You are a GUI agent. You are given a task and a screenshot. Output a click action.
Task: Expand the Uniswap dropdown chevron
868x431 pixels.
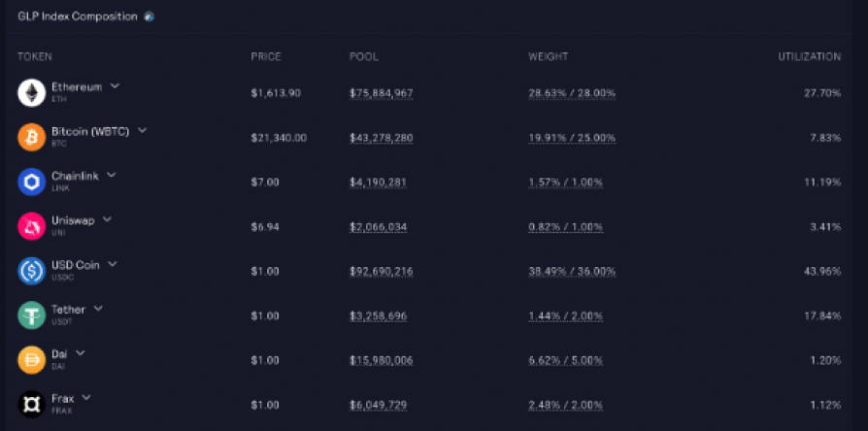(x=108, y=219)
